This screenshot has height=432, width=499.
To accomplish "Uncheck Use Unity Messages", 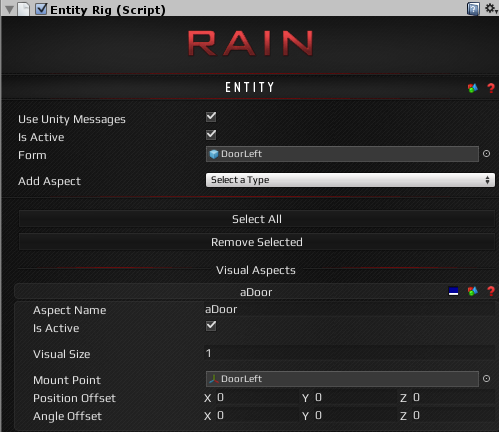I will coord(211,117).
